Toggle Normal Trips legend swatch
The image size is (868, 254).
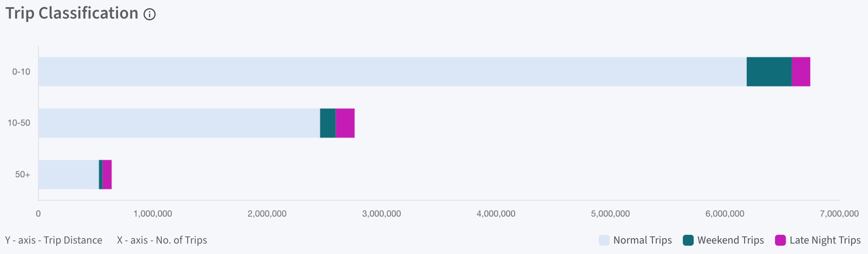pos(604,240)
